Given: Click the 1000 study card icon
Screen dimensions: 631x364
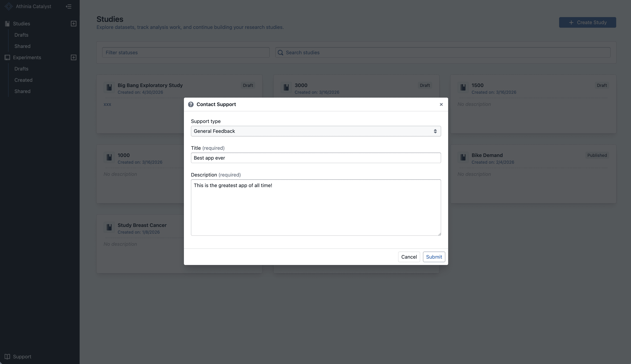Looking at the screenshot, I should point(109,158).
